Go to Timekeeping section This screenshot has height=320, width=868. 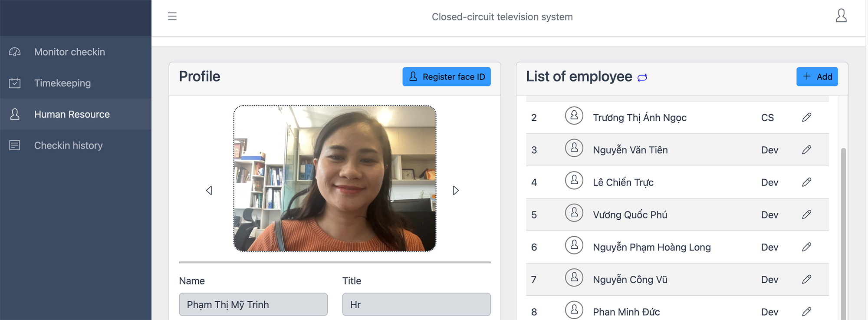[76, 83]
